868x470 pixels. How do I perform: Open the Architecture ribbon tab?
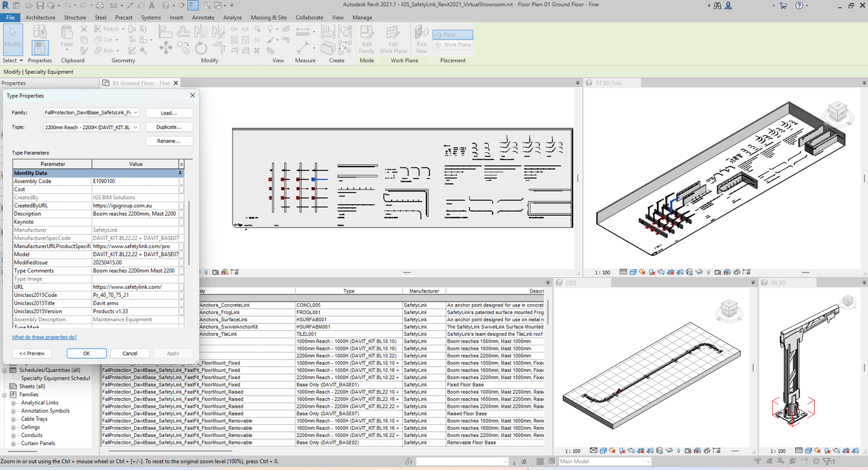40,18
